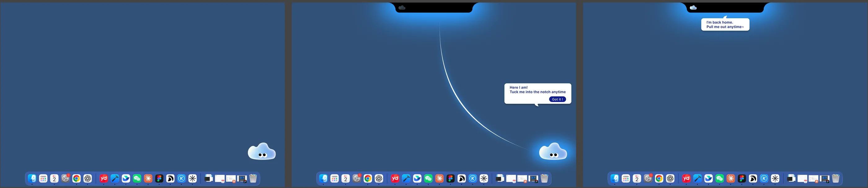Open Finder in the left panel dock

click(x=32, y=178)
